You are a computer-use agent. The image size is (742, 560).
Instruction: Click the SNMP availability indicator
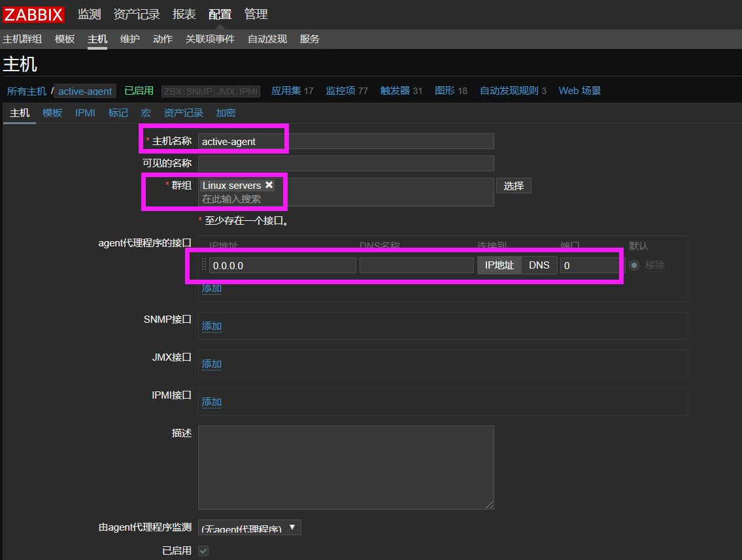[199, 91]
